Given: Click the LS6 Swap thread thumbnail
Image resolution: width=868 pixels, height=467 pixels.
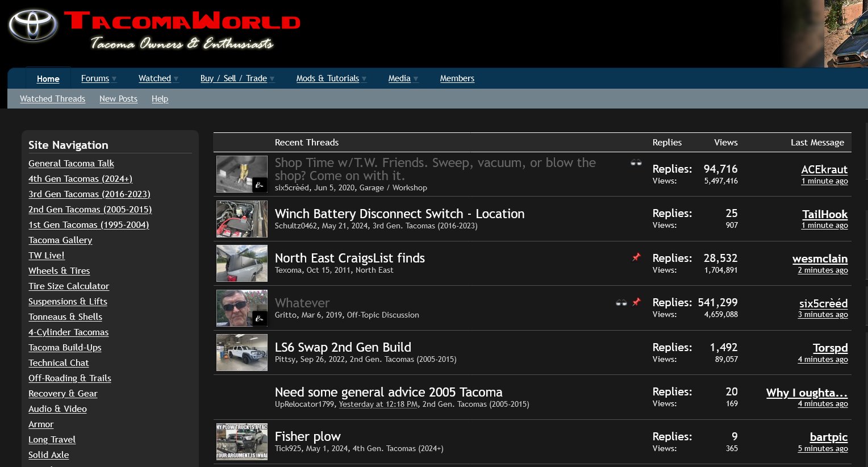Looking at the screenshot, I should coord(242,352).
